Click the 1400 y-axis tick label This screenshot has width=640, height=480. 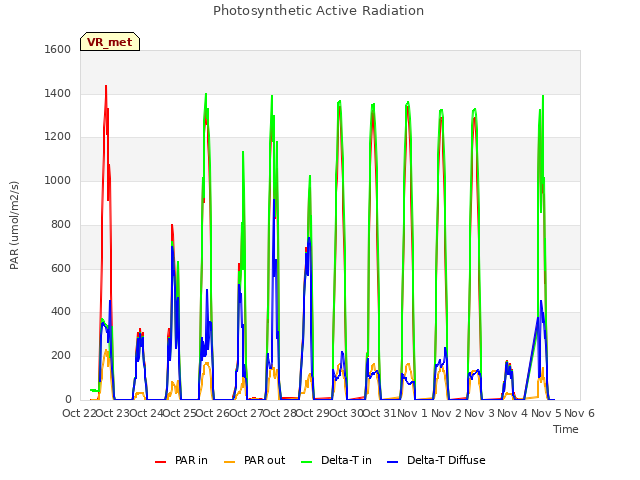[x=58, y=93]
